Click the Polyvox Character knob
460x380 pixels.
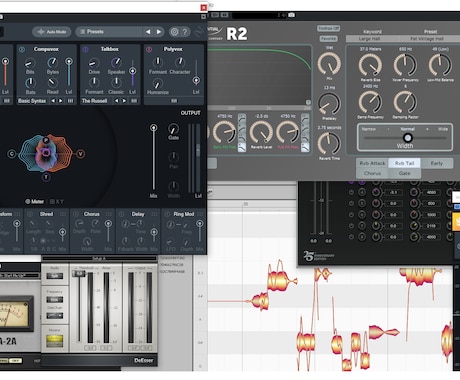(180, 62)
